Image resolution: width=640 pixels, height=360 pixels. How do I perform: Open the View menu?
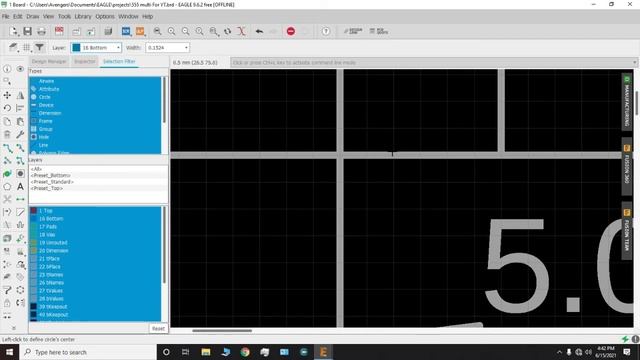[48, 16]
